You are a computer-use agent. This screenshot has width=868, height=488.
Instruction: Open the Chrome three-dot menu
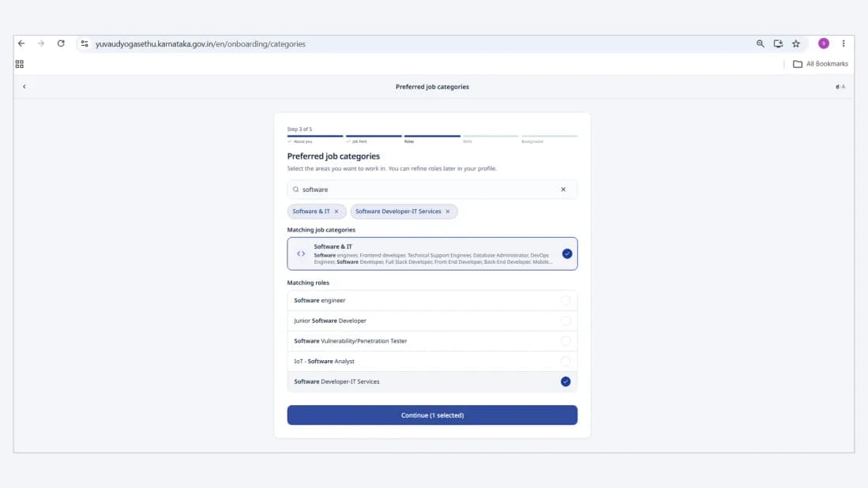coord(844,43)
